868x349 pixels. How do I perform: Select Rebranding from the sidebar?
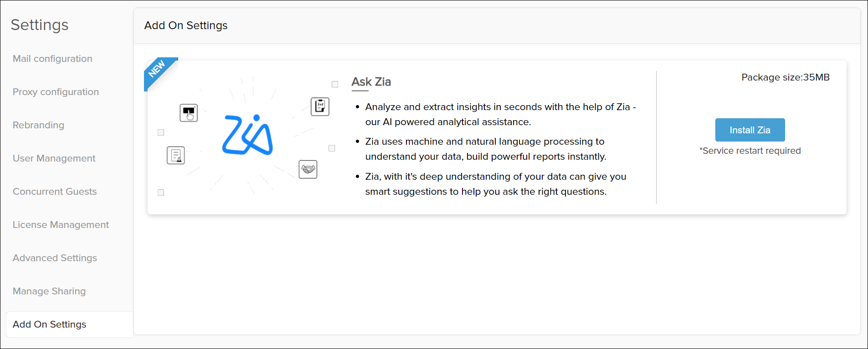point(38,125)
